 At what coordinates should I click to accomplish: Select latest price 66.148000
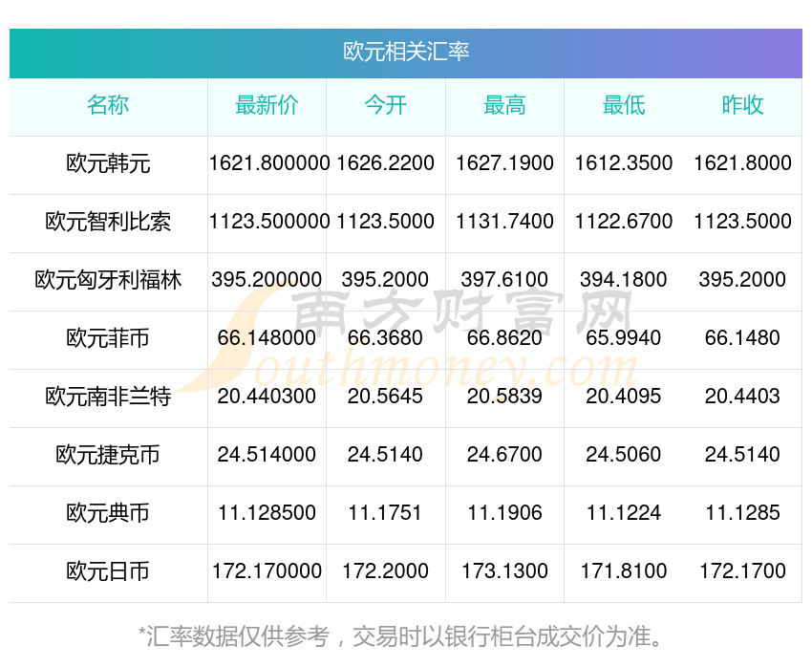coord(267,338)
